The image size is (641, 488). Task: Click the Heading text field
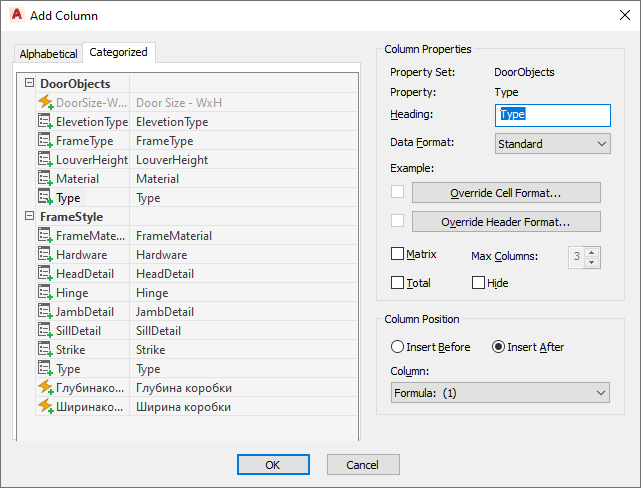(x=553, y=115)
